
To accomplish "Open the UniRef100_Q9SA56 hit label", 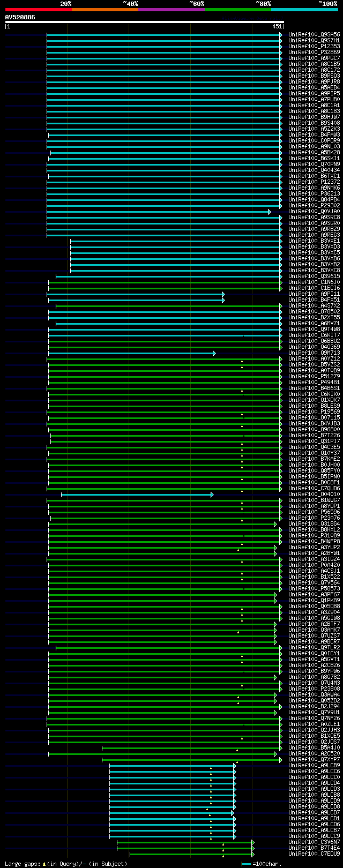I will click(x=314, y=34).
